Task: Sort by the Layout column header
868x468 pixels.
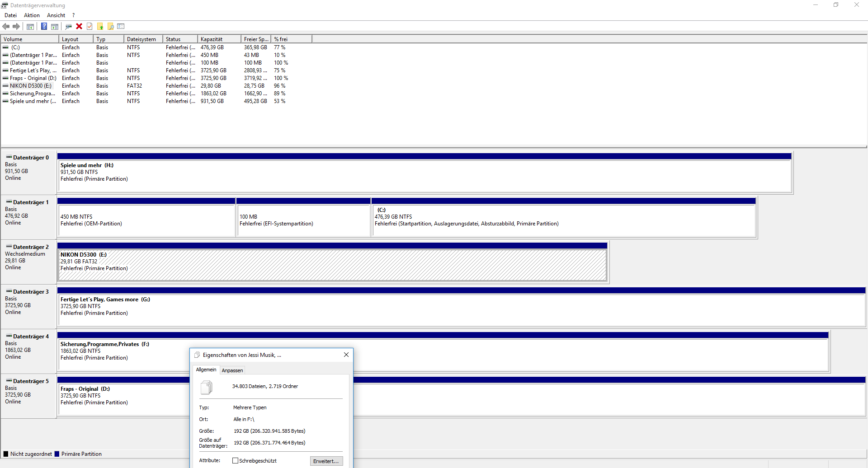Action: [x=76, y=39]
